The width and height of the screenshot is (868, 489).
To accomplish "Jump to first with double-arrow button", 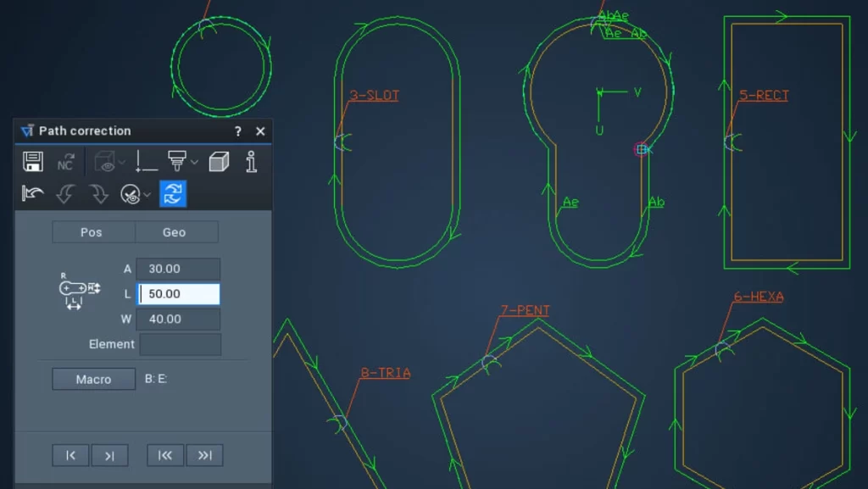I will pos(165,455).
